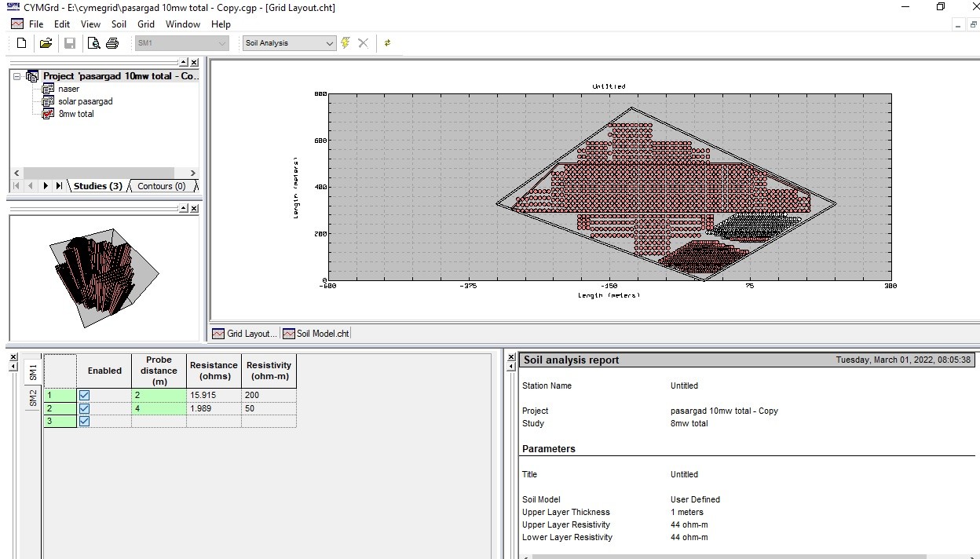The width and height of the screenshot is (980, 559).
Task: Run analysis with the lightning bolt icon
Action: click(346, 43)
